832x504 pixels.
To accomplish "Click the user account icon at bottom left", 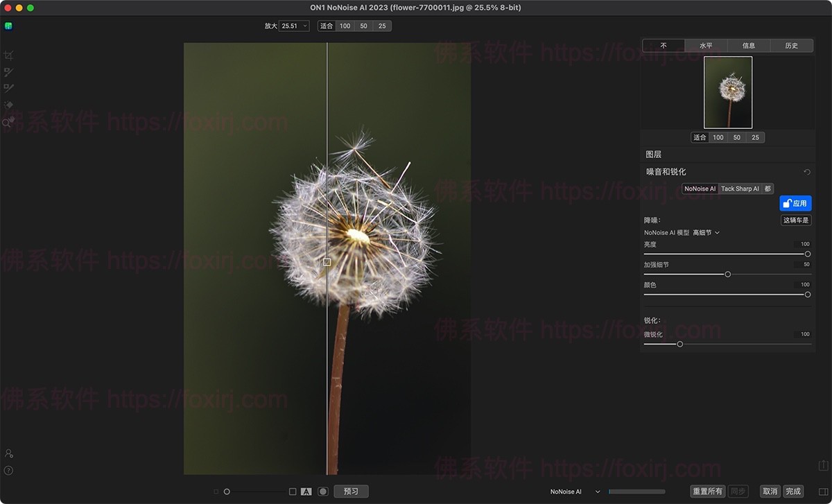I will [8, 453].
